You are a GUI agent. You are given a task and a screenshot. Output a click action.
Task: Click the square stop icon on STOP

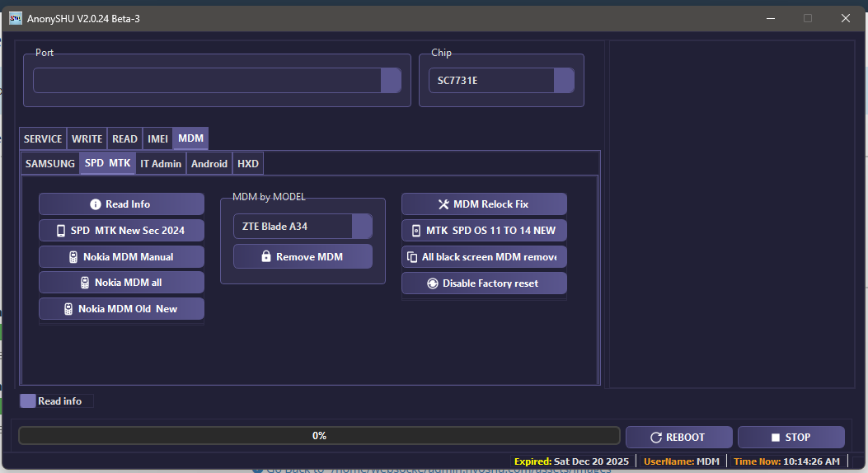[x=776, y=438]
